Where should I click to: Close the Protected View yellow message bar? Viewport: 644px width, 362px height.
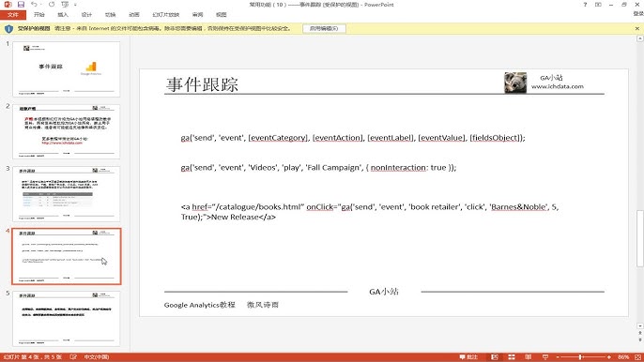[637, 29]
